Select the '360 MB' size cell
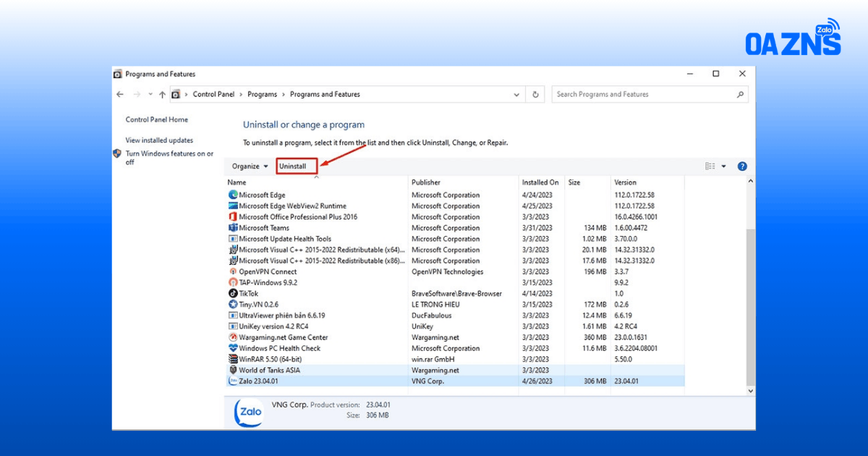Screen dimensions: 868x456 [x=595, y=337]
